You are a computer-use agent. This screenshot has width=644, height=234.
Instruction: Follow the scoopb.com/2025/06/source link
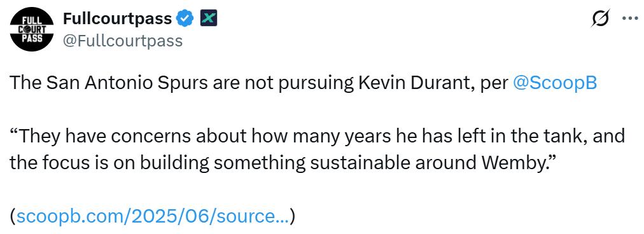[x=152, y=215]
